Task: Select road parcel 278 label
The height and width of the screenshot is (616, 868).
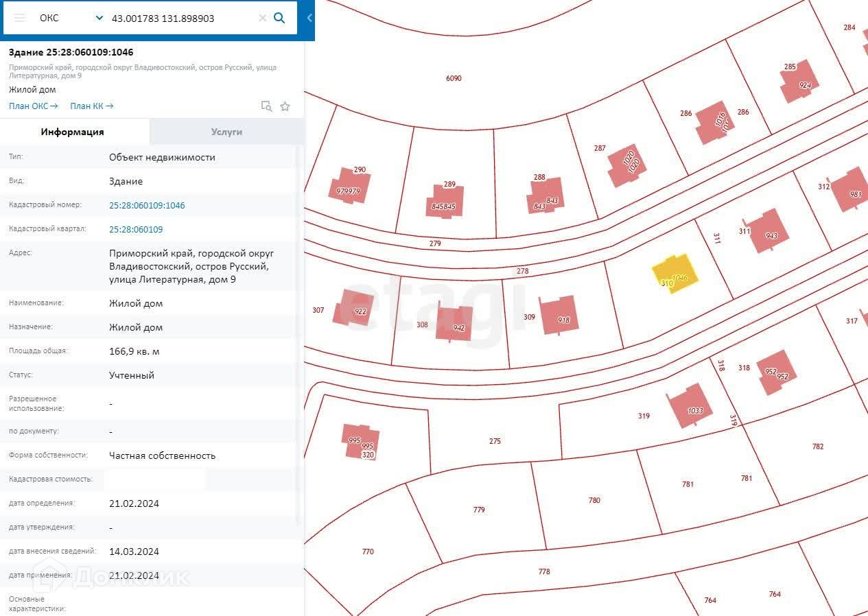Action: tap(522, 271)
